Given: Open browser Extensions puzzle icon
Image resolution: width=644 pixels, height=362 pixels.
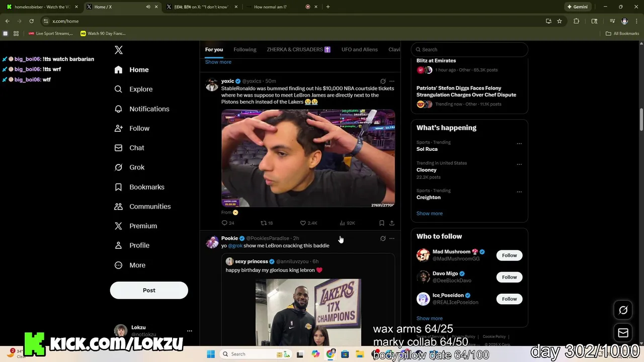Looking at the screenshot, I should point(576,21).
